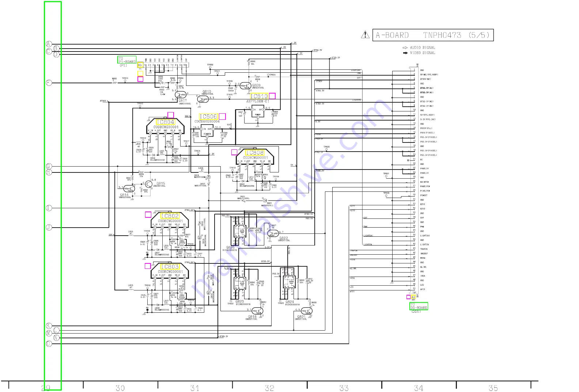Viewport: 579px width, 392px height.
Task: Click the yellow A5 connector label
Action: (x=140, y=65)
